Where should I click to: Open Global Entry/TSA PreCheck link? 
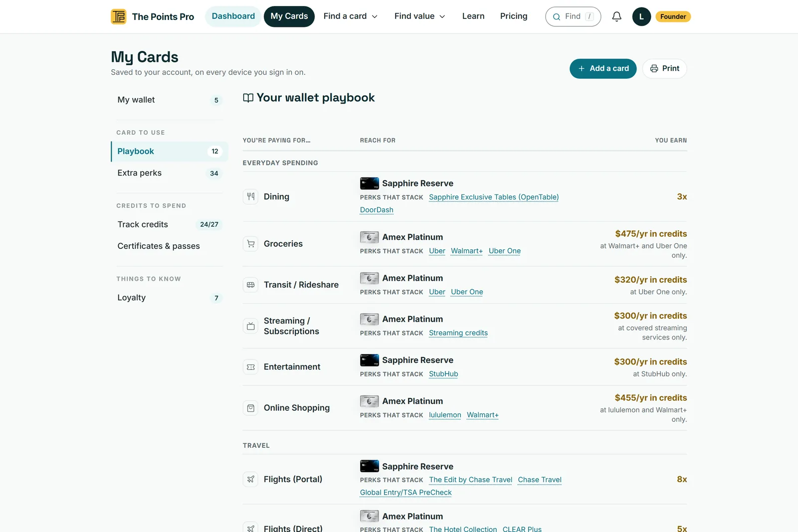(406, 493)
